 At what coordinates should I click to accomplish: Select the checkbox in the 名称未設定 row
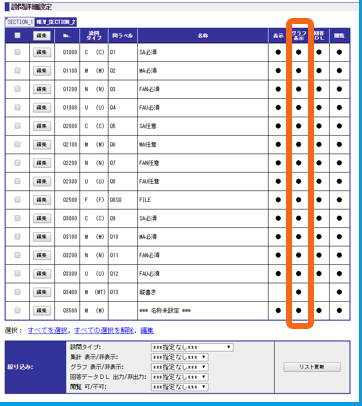point(17,310)
